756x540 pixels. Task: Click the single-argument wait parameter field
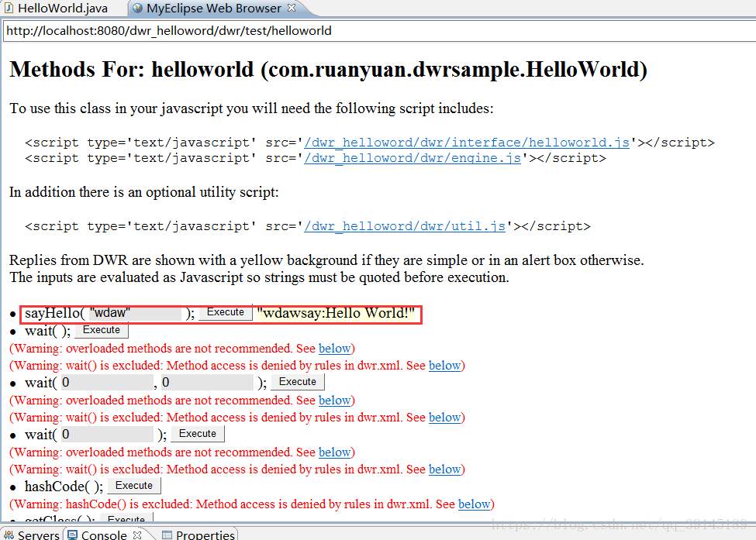pos(108,435)
